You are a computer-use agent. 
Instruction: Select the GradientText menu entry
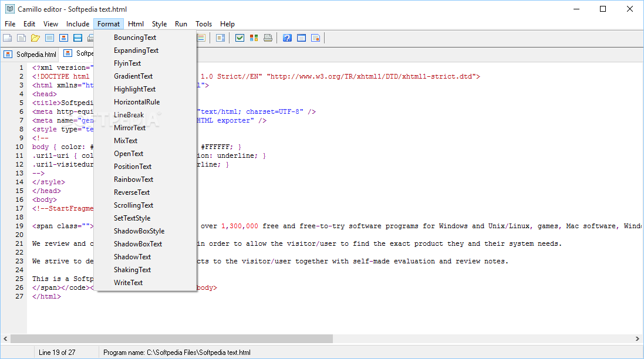pos(146,76)
